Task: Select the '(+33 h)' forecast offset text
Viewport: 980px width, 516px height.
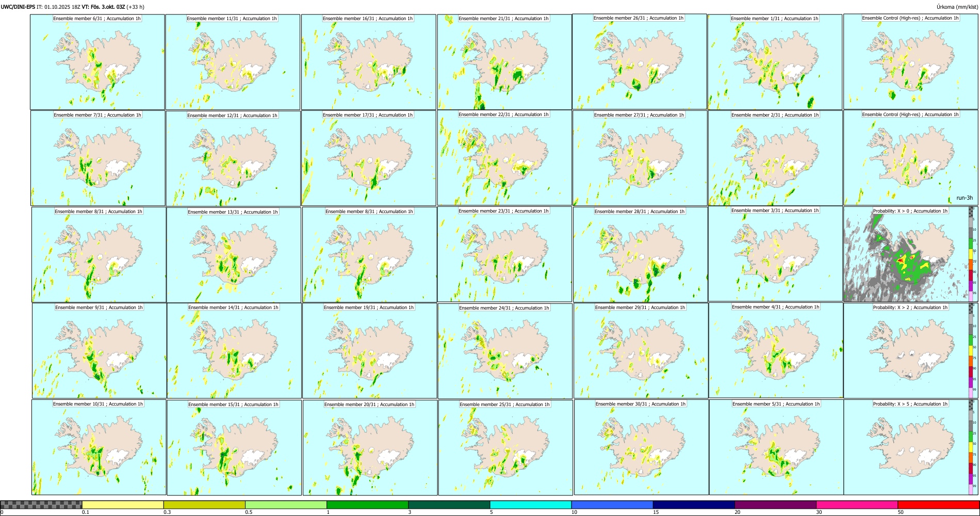Action: pyautogui.click(x=136, y=7)
